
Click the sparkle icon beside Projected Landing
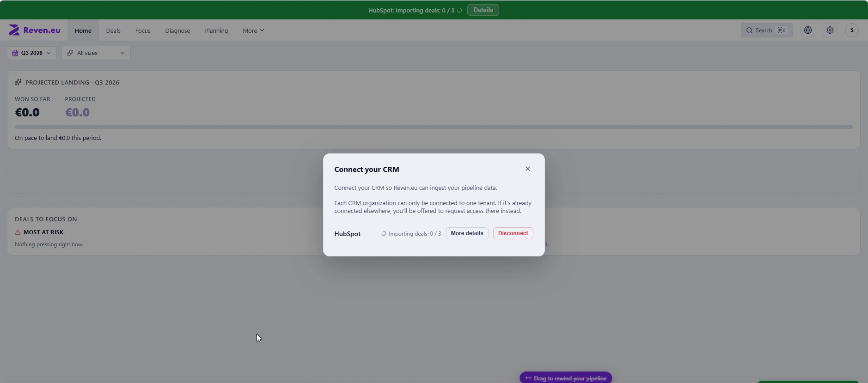point(18,82)
